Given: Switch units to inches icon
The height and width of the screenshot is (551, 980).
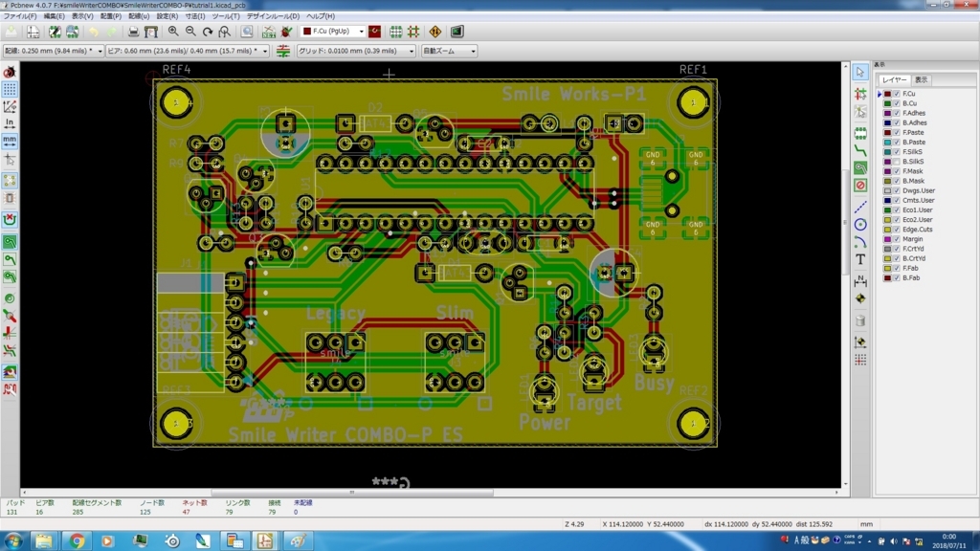Looking at the screenshot, I should [10, 123].
